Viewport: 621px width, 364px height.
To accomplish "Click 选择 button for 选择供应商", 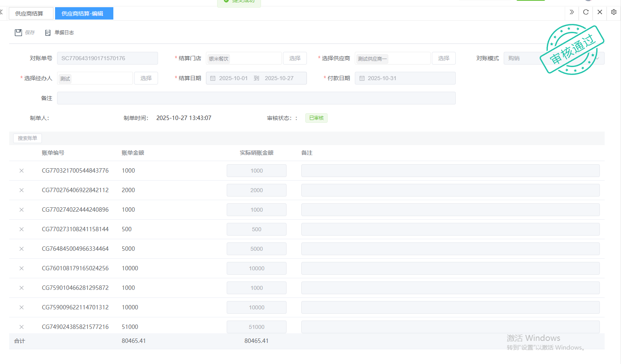I will 443,58.
